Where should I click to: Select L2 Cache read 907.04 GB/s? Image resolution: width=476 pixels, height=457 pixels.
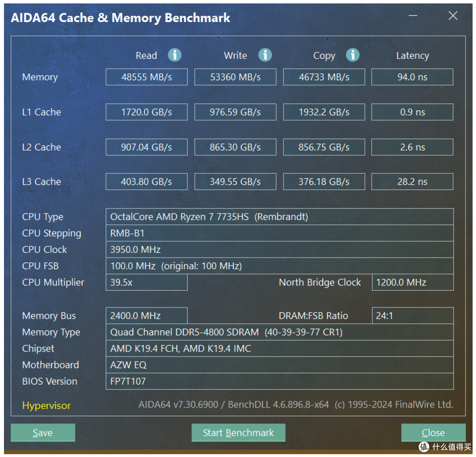coord(147,147)
